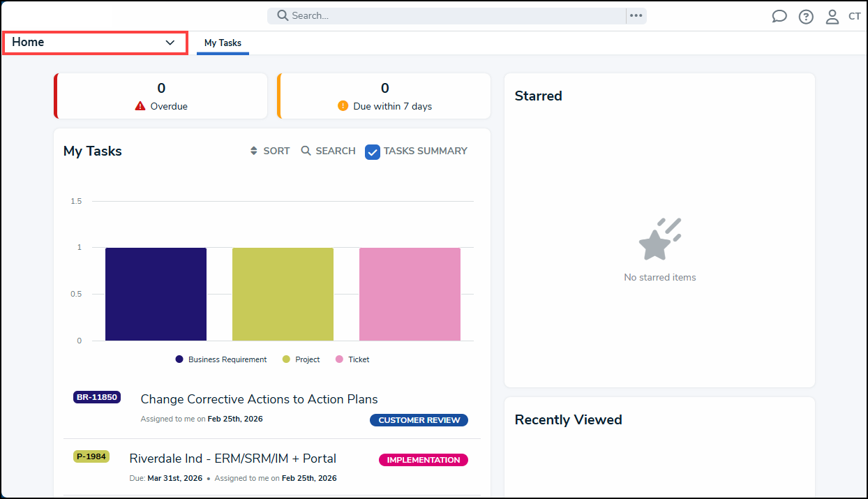Image resolution: width=868 pixels, height=499 pixels.
Task: Open the CT user initials menu
Action: click(x=854, y=17)
